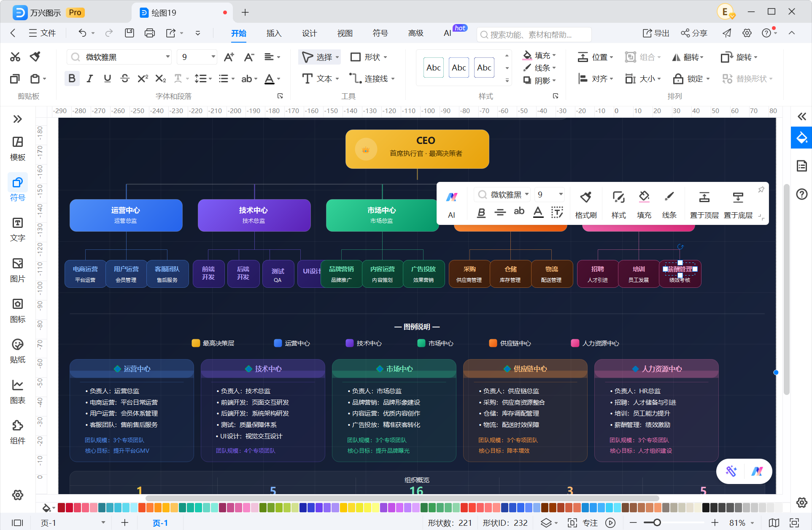Toggle focus mode 专注 in the status bar
The image size is (812, 530).
[x=583, y=523]
